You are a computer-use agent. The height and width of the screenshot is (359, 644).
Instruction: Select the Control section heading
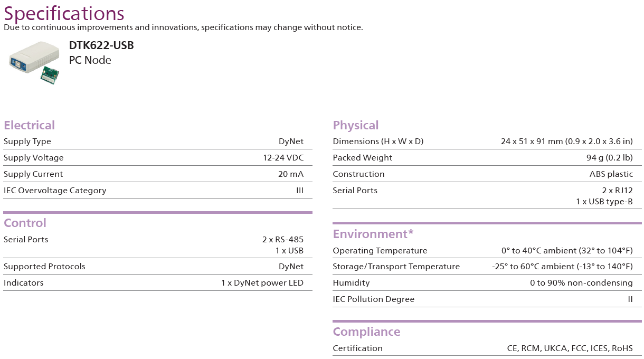pyautogui.click(x=25, y=223)
